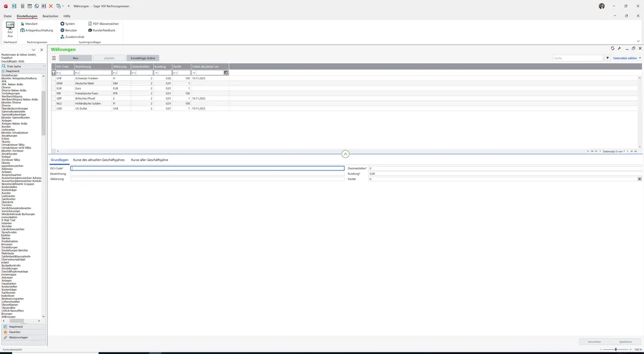Click the red X icon in quick access toolbar
644x354 pixels.
coord(50,6)
